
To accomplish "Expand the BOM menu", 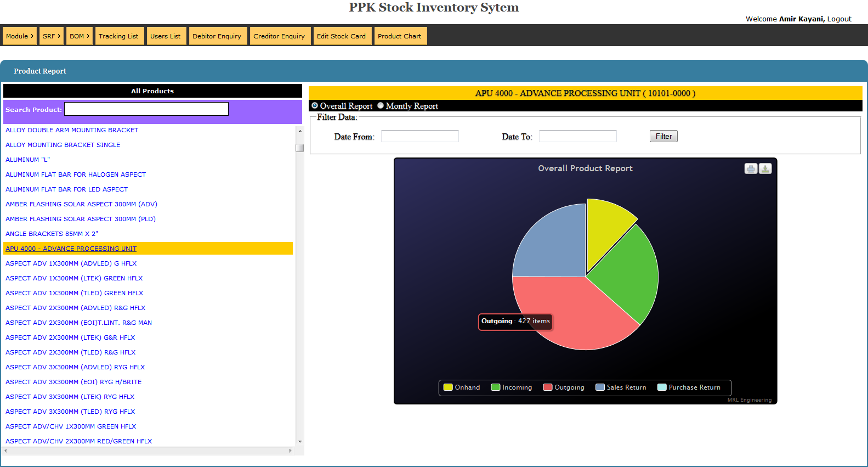I will 79,36.
